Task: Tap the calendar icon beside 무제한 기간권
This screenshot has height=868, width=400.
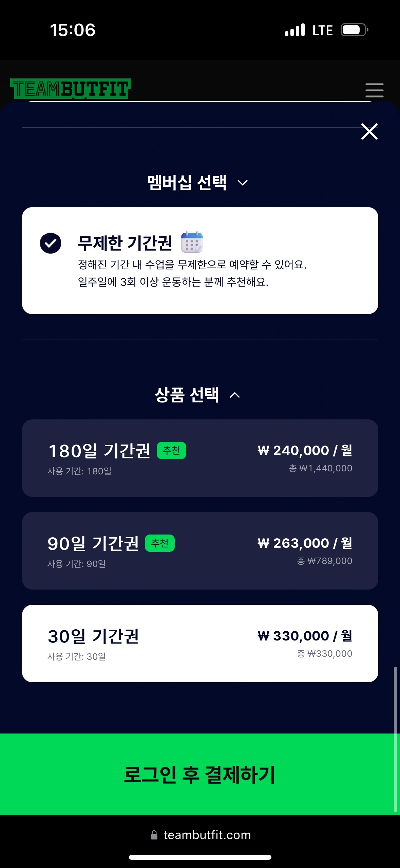Action: click(192, 242)
